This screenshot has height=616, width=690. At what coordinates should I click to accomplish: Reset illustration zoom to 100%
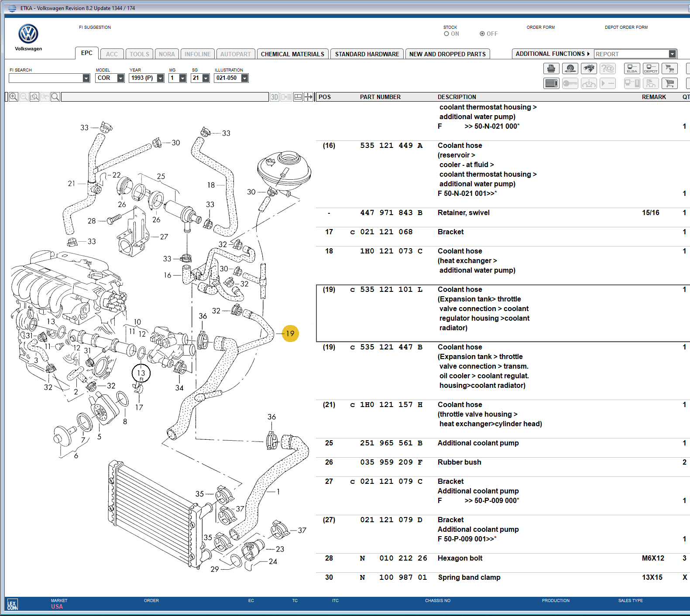[45, 97]
